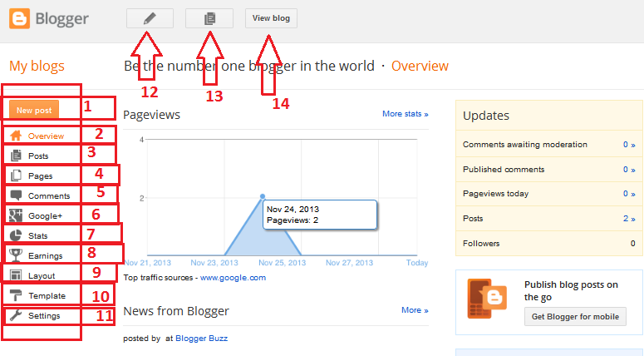This screenshot has height=356, width=644.
Task: Click the speech bubble Comments icon
Action: point(16,195)
